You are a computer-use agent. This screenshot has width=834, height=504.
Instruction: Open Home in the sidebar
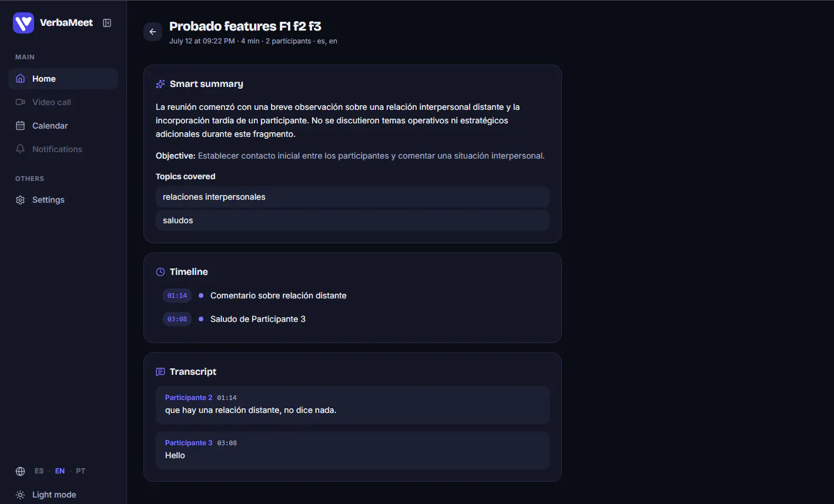click(63, 79)
